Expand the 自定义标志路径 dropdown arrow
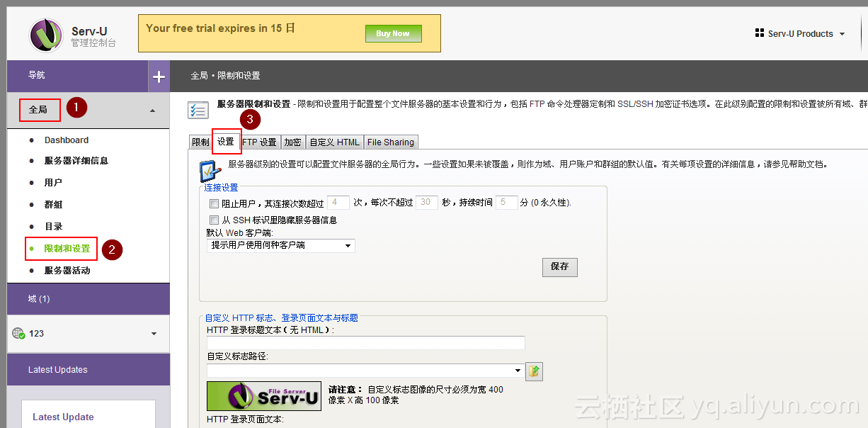 pyautogui.click(x=516, y=371)
